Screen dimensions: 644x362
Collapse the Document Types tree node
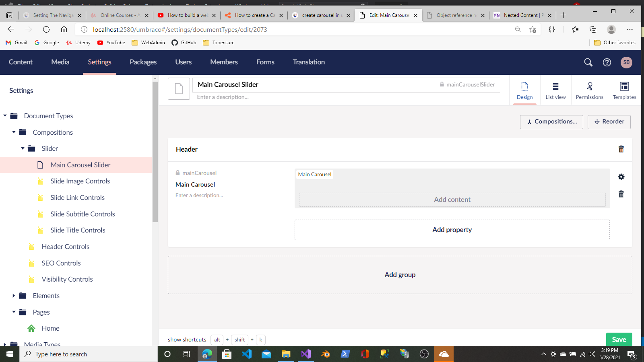5,116
